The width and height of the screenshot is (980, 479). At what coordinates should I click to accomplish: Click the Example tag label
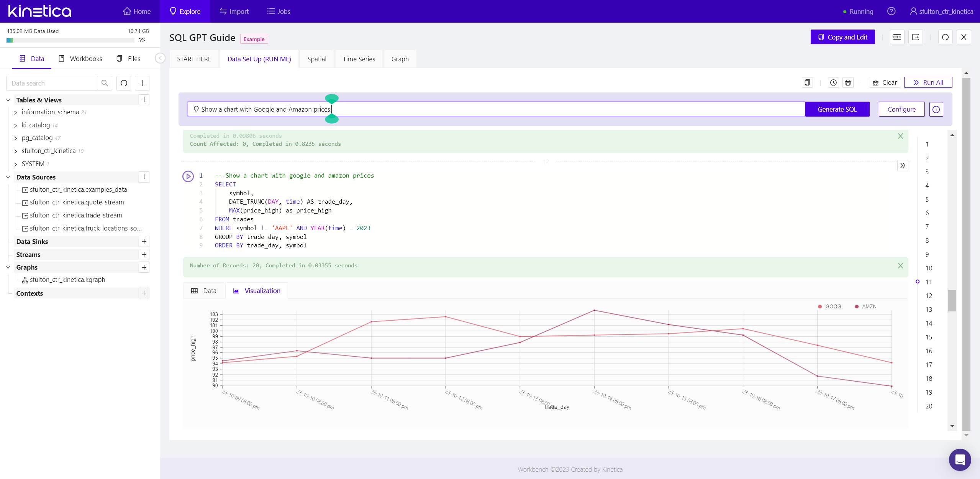click(254, 39)
